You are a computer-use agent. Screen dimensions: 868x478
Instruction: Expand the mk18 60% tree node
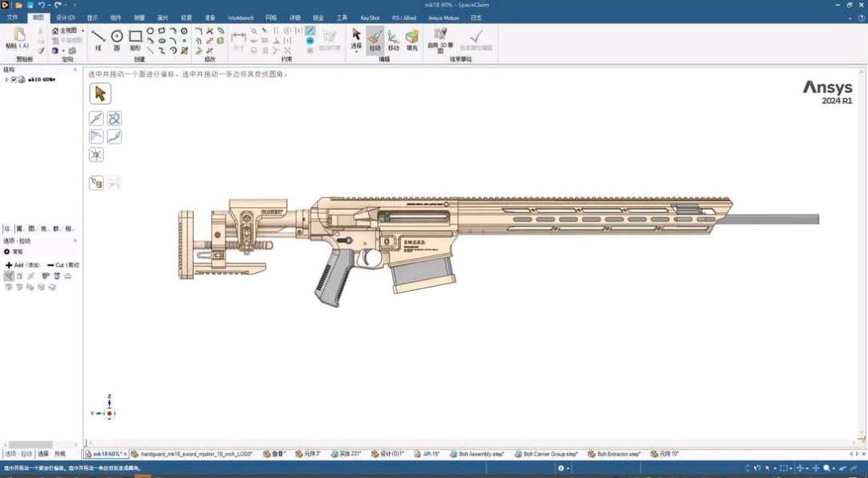click(x=7, y=80)
